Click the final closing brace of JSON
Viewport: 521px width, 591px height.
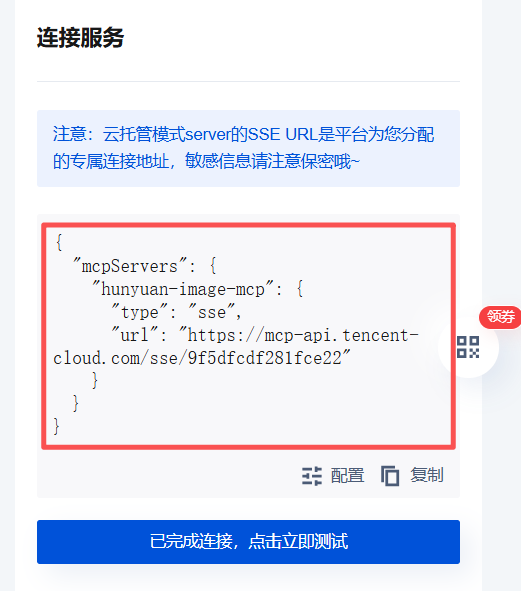[x=57, y=426]
